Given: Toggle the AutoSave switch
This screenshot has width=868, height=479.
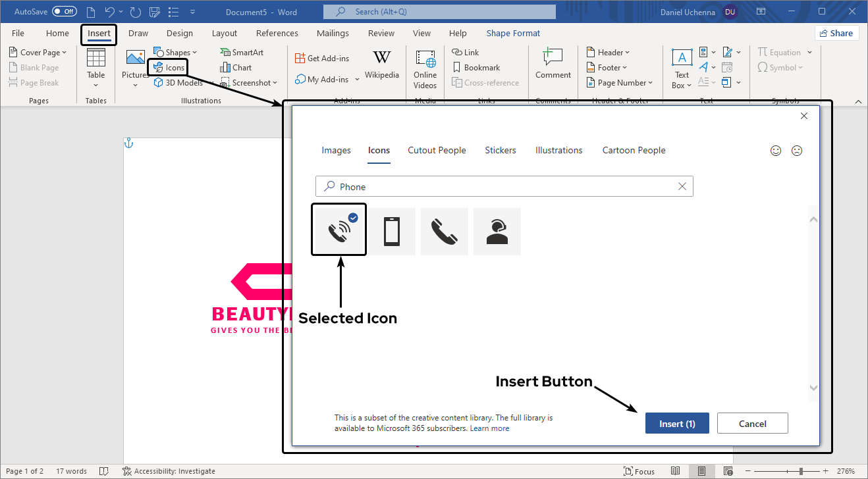Looking at the screenshot, I should [x=64, y=12].
